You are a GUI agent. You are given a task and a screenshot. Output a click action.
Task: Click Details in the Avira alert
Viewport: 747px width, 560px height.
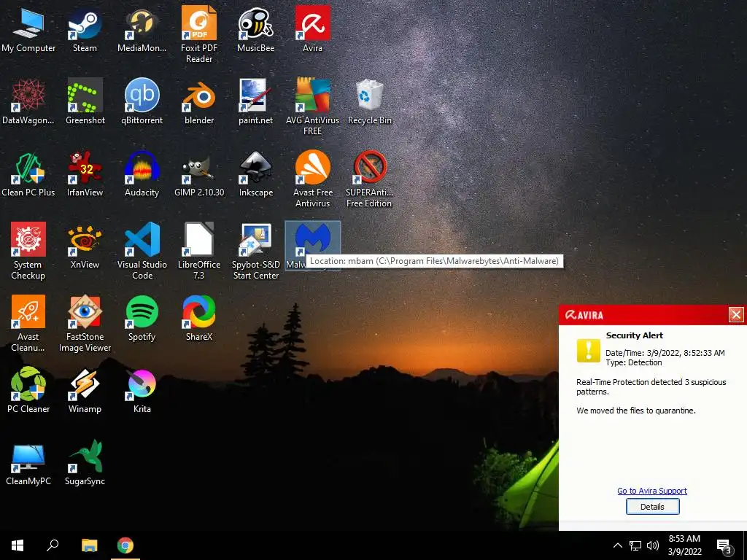(652, 507)
